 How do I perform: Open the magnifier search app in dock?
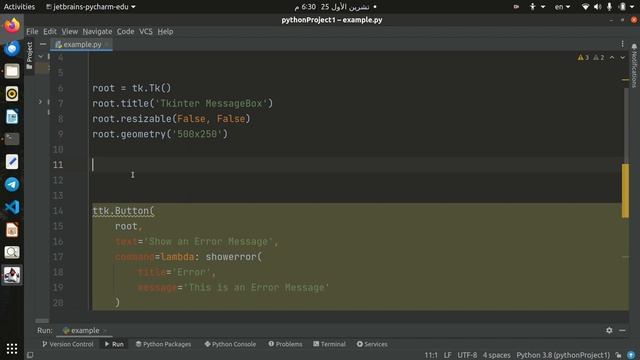click(x=12, y=252)
